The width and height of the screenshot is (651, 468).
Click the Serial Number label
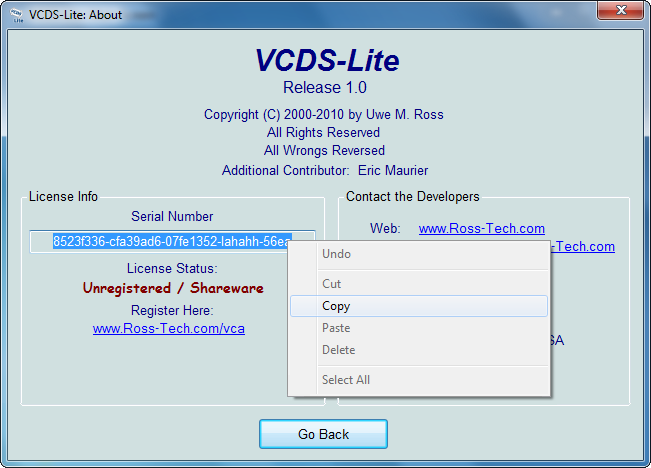click(x=172, y=216)
